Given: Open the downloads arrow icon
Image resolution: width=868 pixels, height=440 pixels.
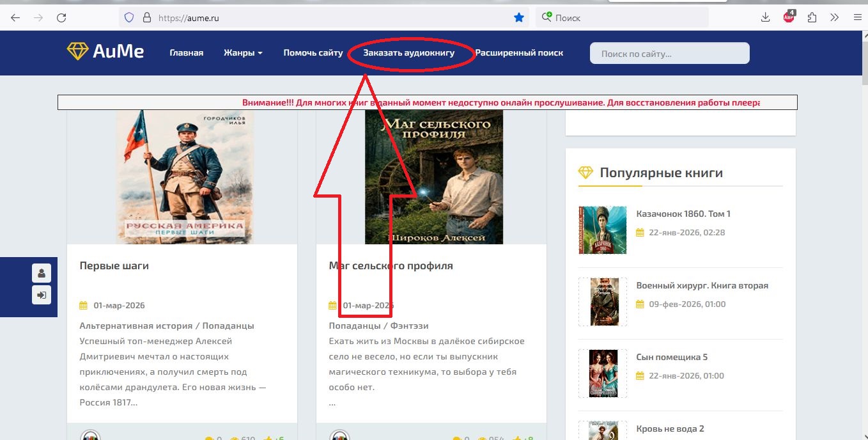Looking at the screenshot, I should tap(765, 18).
